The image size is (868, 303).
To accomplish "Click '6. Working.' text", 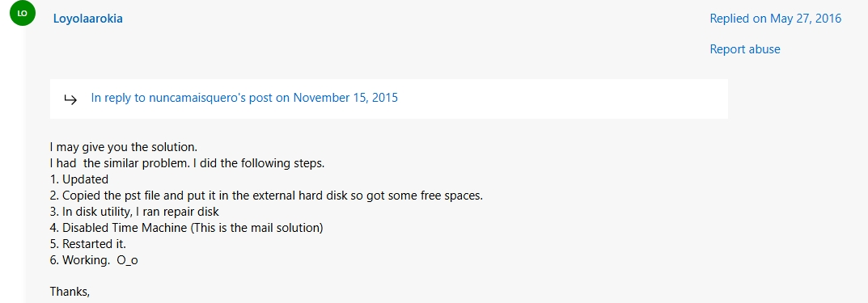I will tap(80, 260).
